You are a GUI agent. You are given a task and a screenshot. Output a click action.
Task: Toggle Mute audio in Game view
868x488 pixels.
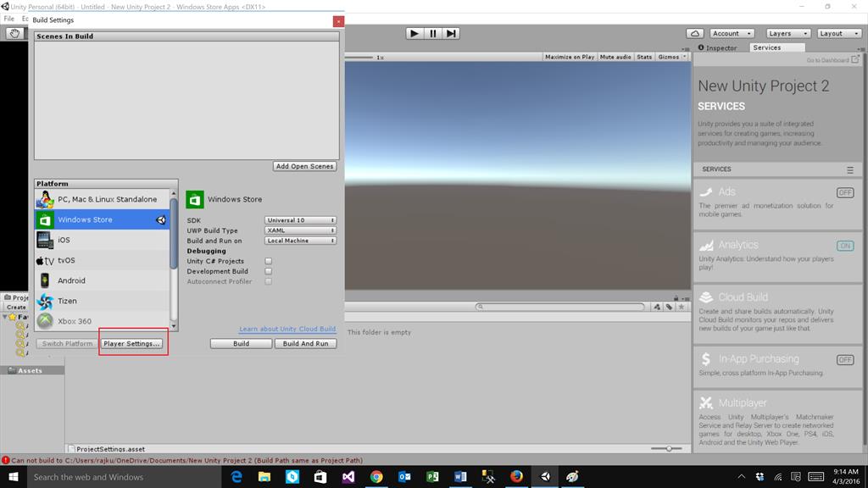[615, 57]
